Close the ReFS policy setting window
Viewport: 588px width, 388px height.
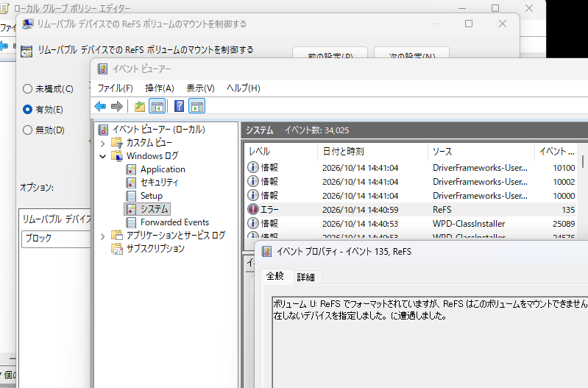point(503,24)
